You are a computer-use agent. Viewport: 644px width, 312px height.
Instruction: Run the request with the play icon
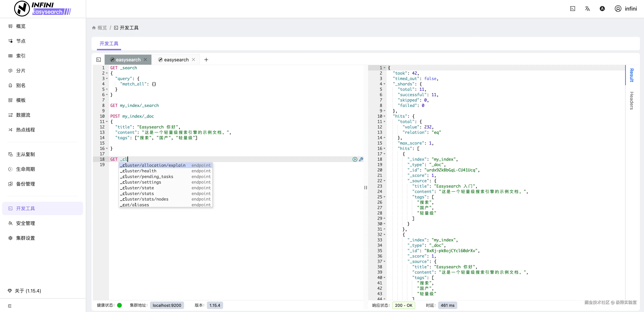[355, 159]
